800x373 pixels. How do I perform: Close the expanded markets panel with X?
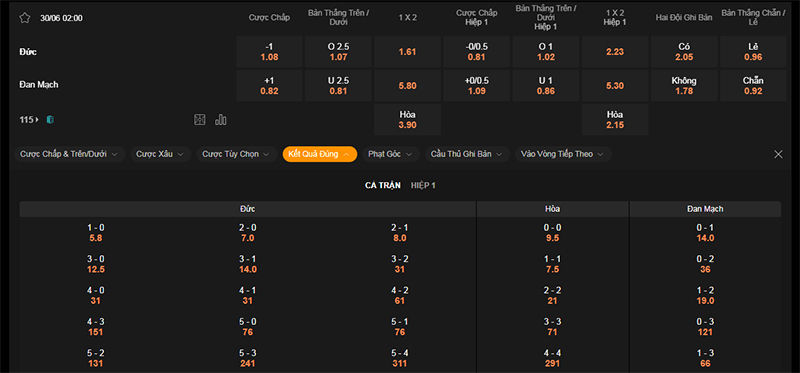(x=778, y=154)
